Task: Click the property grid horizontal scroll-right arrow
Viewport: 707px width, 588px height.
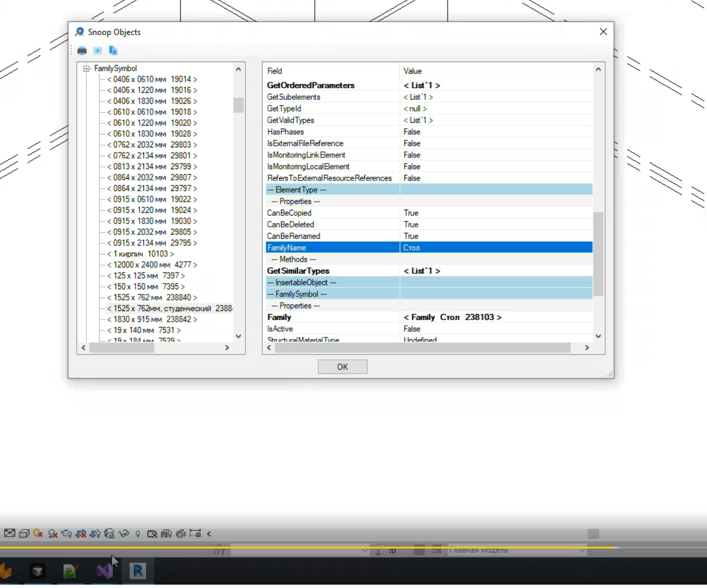Action: click(587, 348)
